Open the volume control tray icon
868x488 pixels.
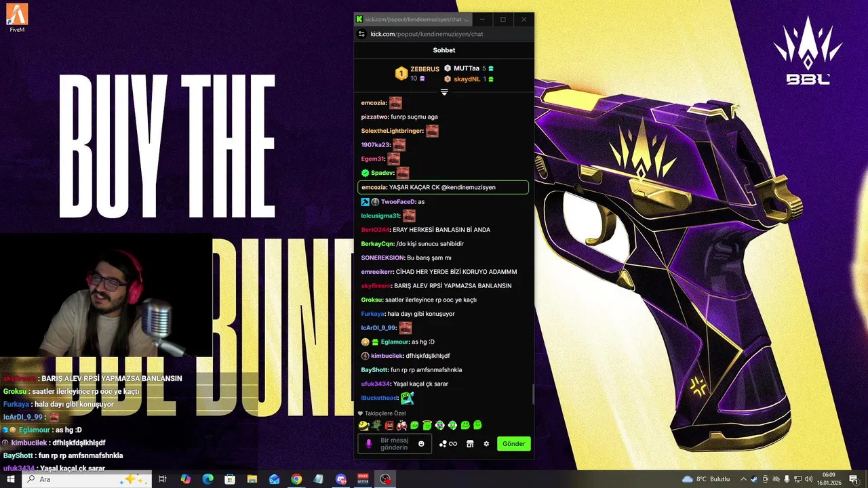pos(808,479)
